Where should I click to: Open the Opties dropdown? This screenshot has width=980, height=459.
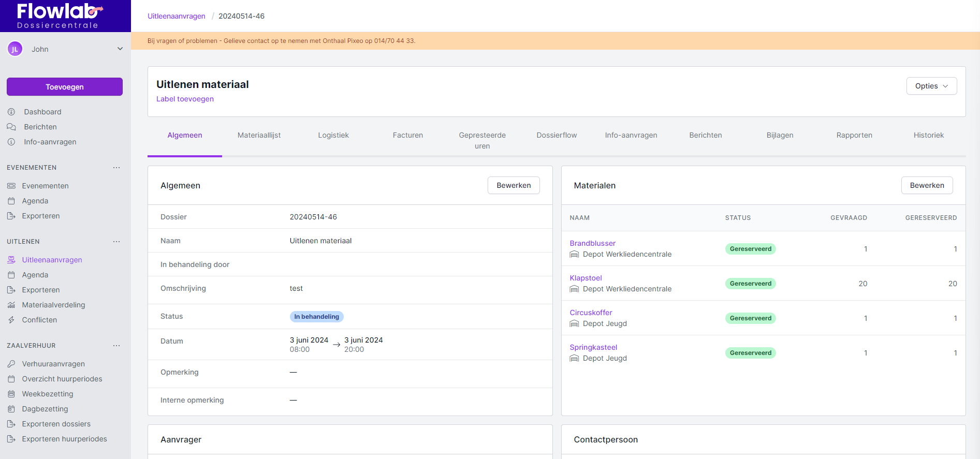tap(931, 86)
